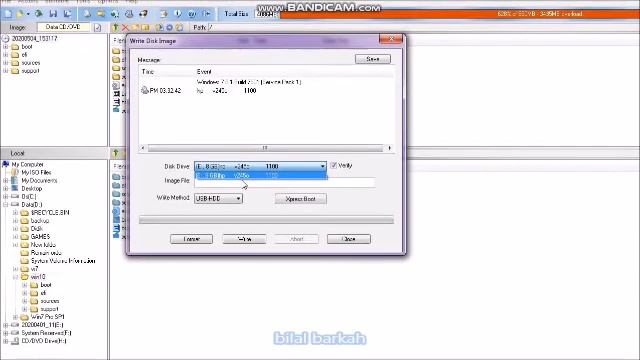This screenshot has width=640, height=360.
Task: Click the round icon right of information
Action: point(192,14)
